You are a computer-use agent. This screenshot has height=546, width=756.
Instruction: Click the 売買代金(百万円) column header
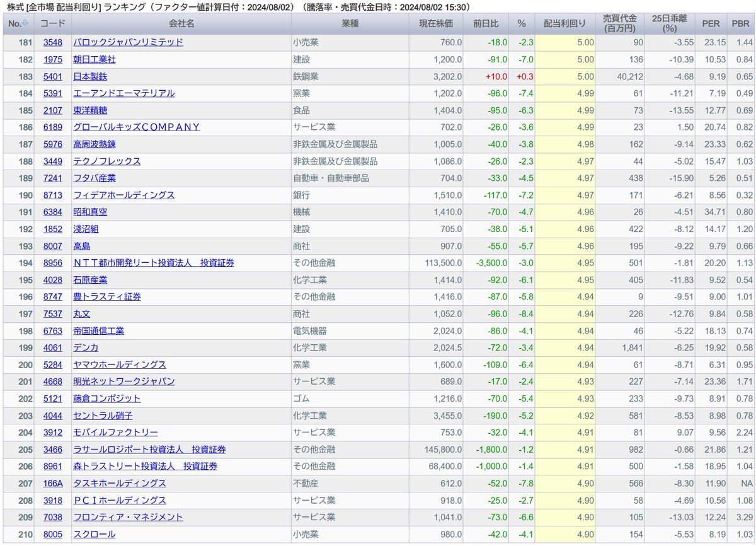tap(621, 23)
